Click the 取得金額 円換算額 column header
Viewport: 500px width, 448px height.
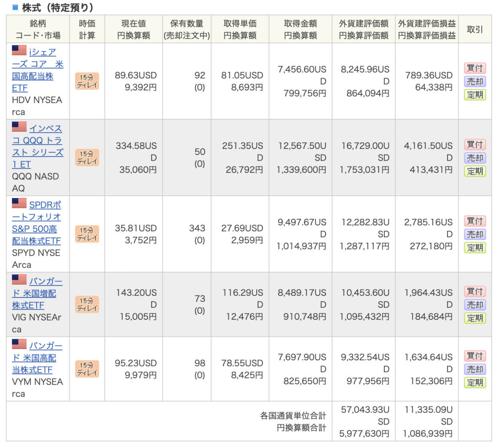pos(300,29)
